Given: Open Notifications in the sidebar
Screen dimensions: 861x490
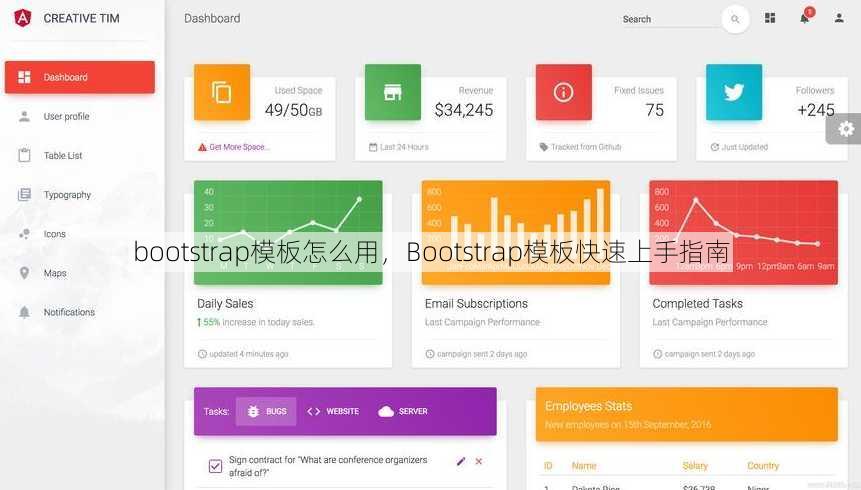Looking at the screenshot, I should coord(69,312).
